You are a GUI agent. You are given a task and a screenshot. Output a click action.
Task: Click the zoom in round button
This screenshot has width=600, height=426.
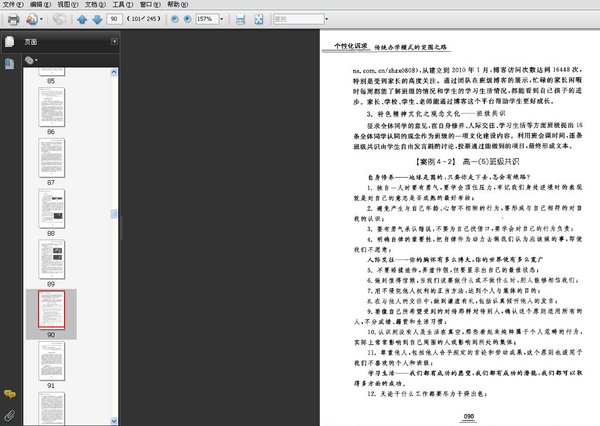(x=188, y=19)
